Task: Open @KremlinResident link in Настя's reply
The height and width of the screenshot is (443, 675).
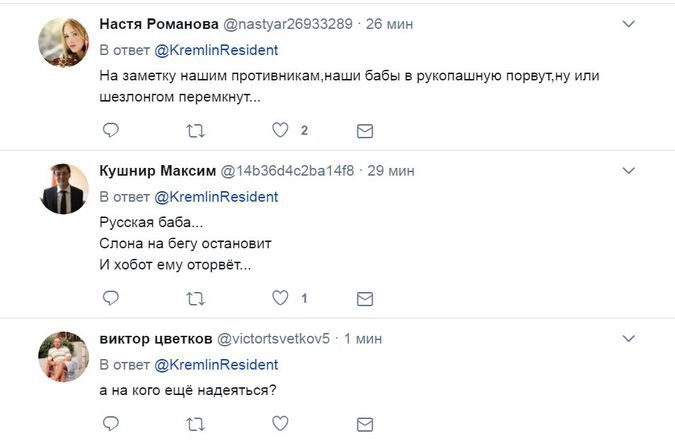Action: click(215, 49)
